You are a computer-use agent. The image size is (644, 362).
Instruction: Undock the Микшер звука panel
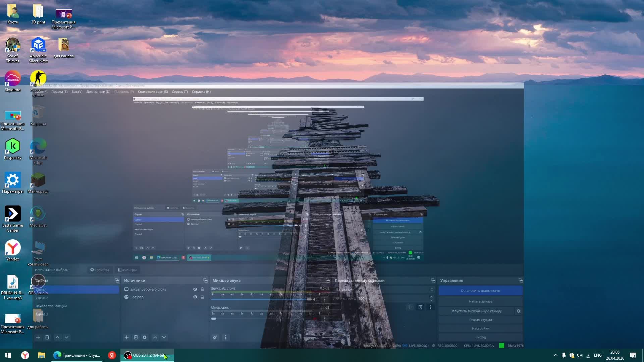click(x=328, y=281)
